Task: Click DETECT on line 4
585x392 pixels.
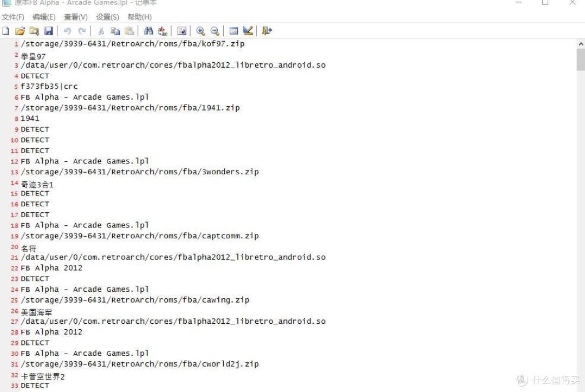Action: point(35,76)
